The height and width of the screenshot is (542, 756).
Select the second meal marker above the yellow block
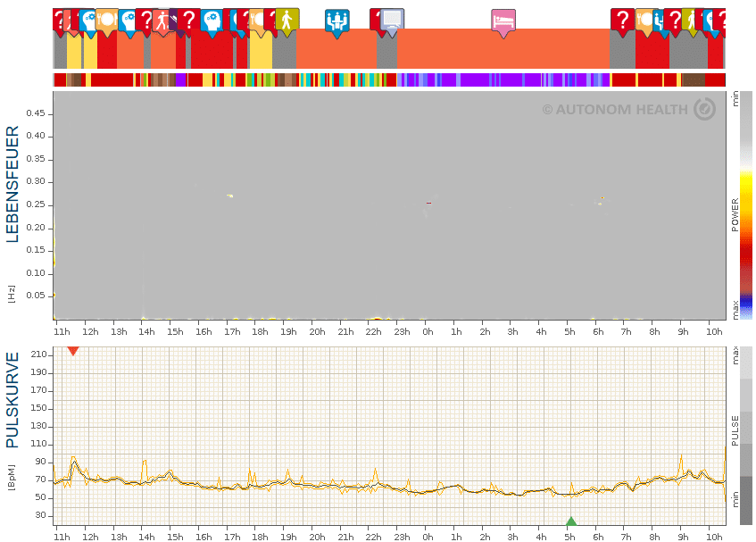click(259, 21)
